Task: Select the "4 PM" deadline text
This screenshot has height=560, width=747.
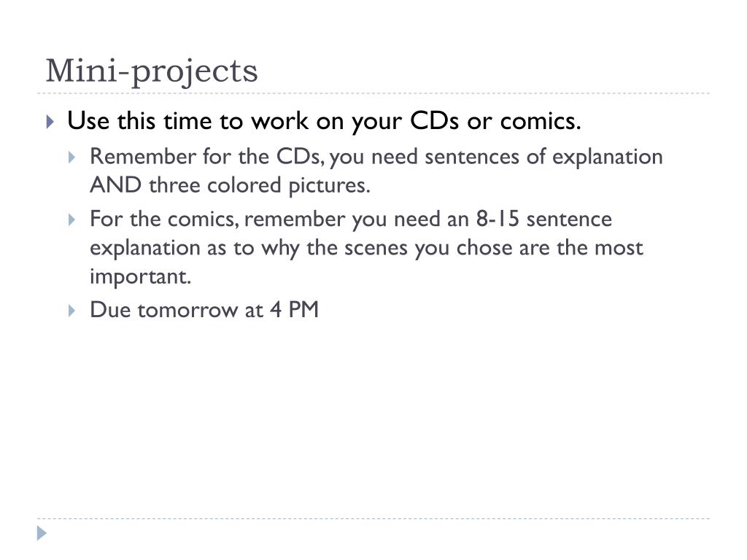Action: [294, 310]
